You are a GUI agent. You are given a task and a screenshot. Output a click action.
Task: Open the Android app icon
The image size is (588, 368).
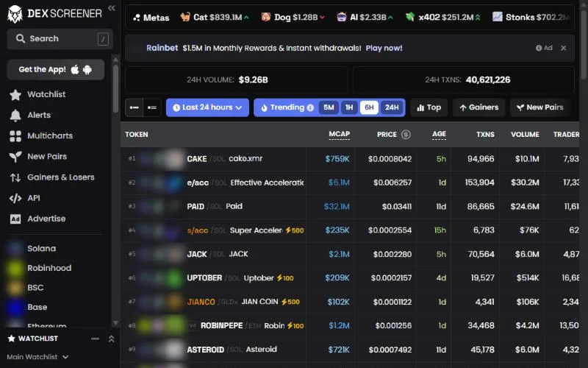87,69
